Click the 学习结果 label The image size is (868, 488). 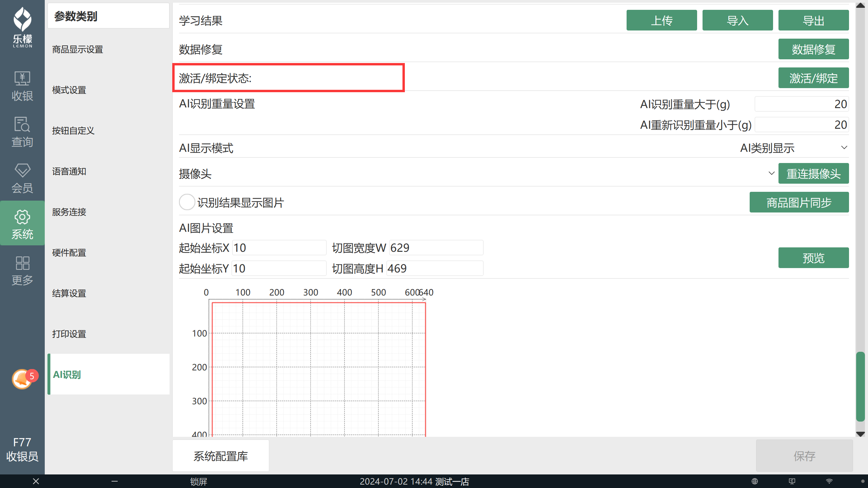click(201, 21)
